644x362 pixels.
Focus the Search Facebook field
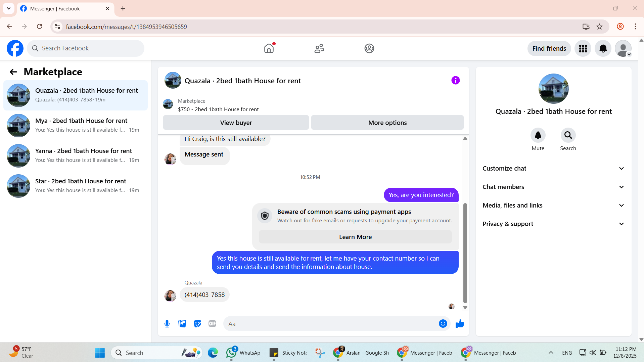pos(86,48)
